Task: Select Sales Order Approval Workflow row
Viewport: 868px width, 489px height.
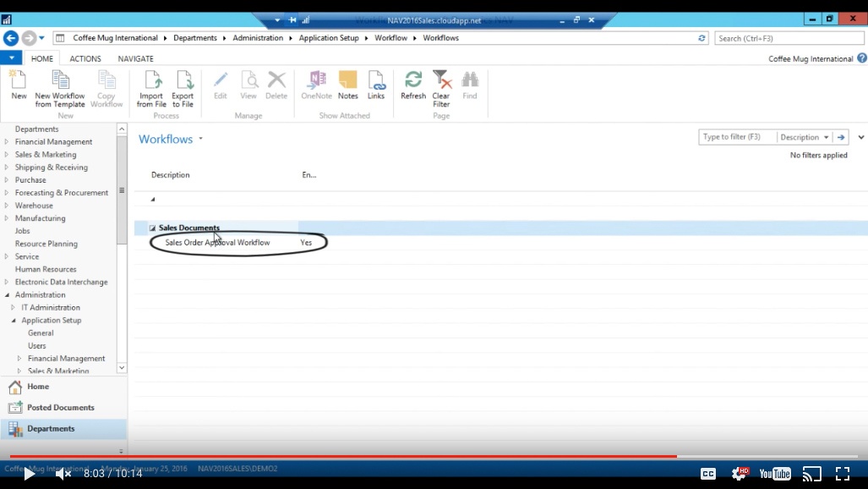Action: [501, 242]
